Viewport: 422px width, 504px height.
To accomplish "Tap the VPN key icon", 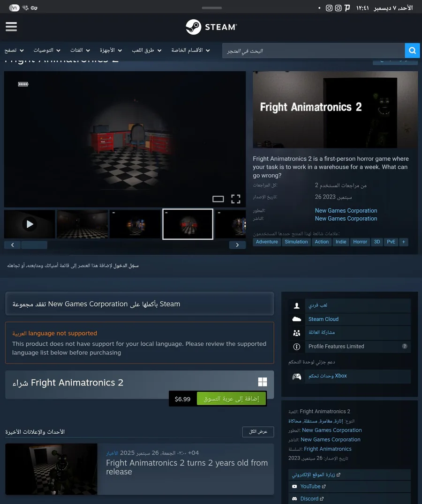I will (x=34, y=8).
